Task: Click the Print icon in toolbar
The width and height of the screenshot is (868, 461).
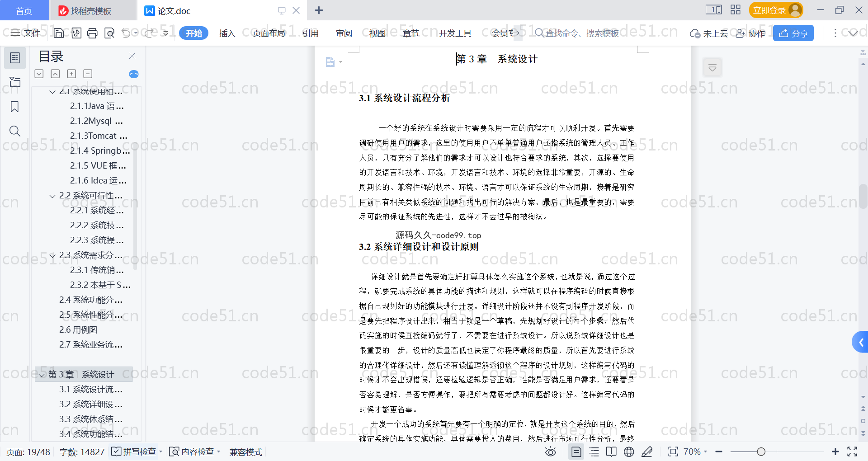Action: tap(92, 33)
